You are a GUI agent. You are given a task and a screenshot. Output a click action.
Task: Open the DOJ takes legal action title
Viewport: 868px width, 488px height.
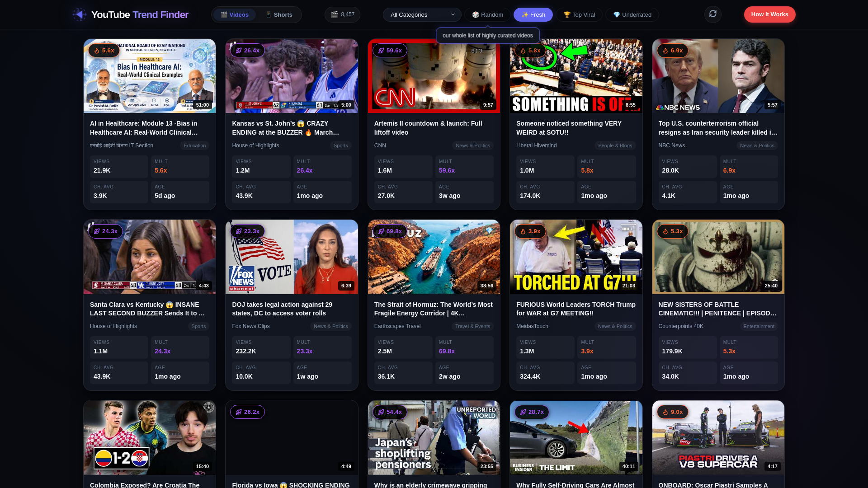tap(282, 309)
